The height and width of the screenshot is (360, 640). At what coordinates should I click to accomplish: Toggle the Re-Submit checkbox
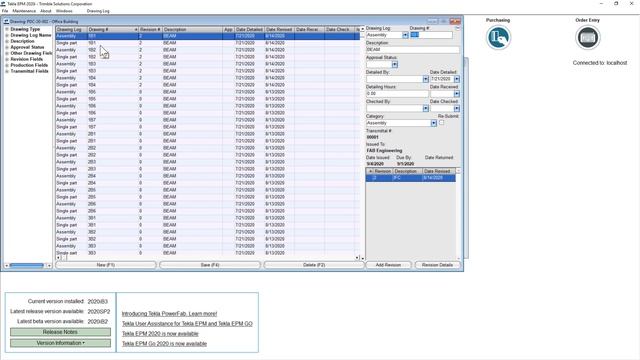[x=441, y=122]
